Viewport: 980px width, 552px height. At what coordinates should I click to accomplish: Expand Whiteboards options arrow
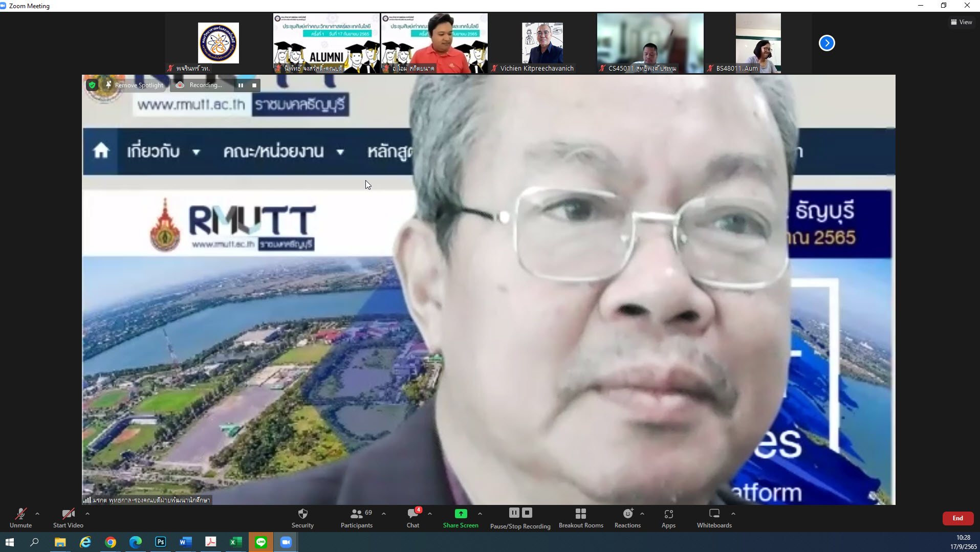coord(733,514)
